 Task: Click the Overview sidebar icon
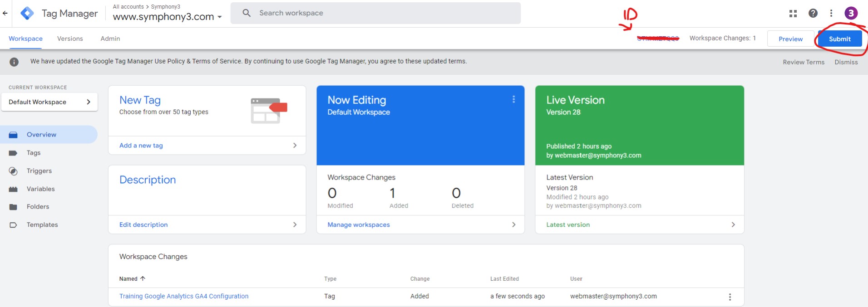pos(13,135)
